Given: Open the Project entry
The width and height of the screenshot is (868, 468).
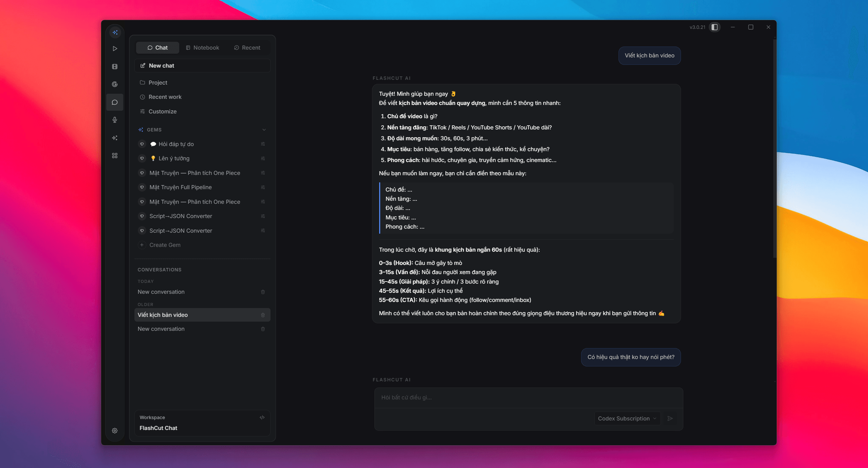Looking at the screenshot, I should [x=202, y=83].
